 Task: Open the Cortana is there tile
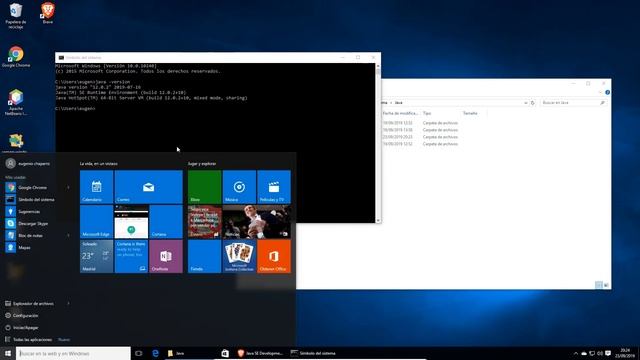pyautogui.click(x=131, y=256)
